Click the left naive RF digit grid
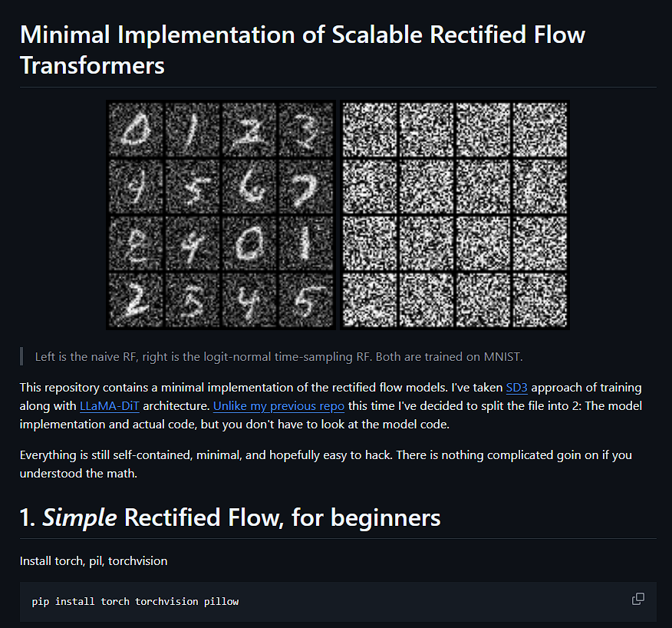The width and height of the screenshot is (672, 628). pos(220,215)
